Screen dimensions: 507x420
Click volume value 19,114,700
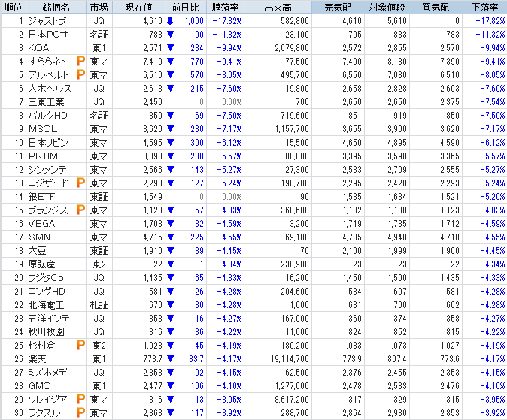tap(290, 359)
